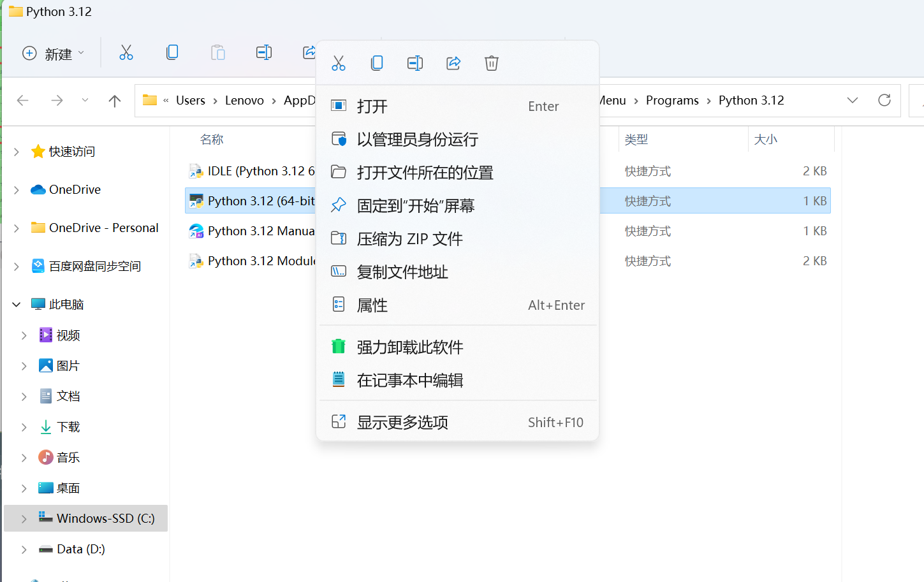
Task: Expand 快速访问 tree node
Action: (x=17, y=152)
